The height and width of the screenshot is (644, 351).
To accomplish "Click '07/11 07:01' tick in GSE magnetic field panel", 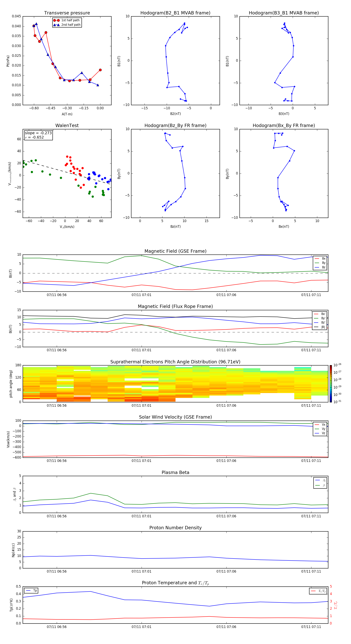I will 141,295.
